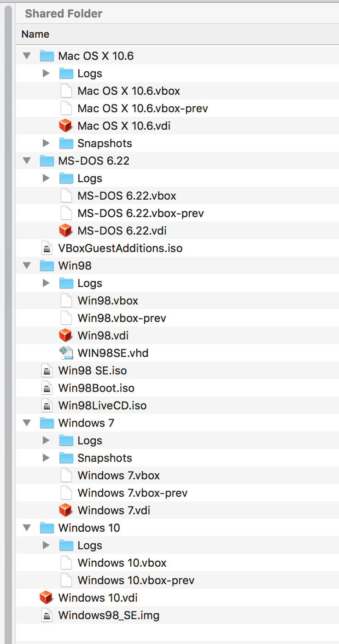This screenshot has width=339, height=644.
Task: Click the Mac OS X 10.6 folder icon
Action: (47, 56)
